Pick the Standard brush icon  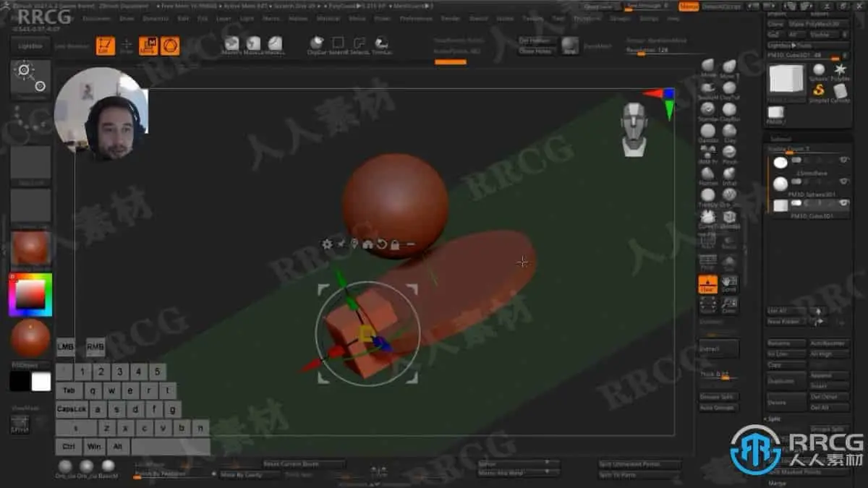[x=708, y=110]
